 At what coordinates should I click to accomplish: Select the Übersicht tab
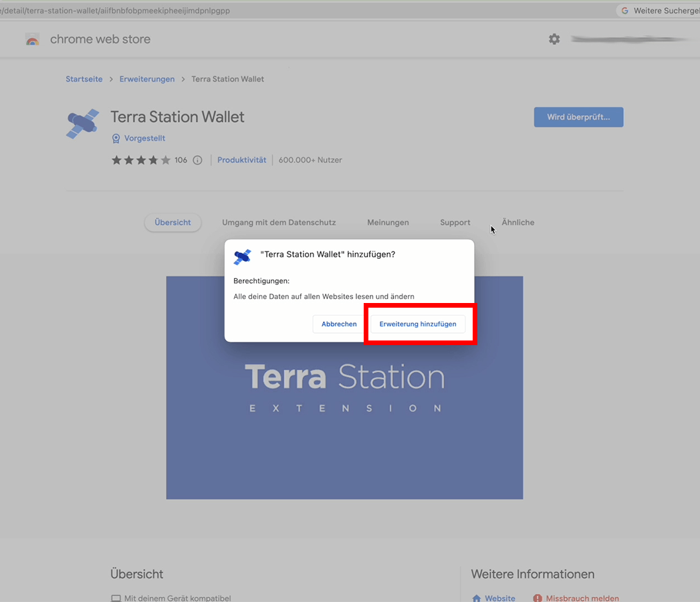point(172,222)
